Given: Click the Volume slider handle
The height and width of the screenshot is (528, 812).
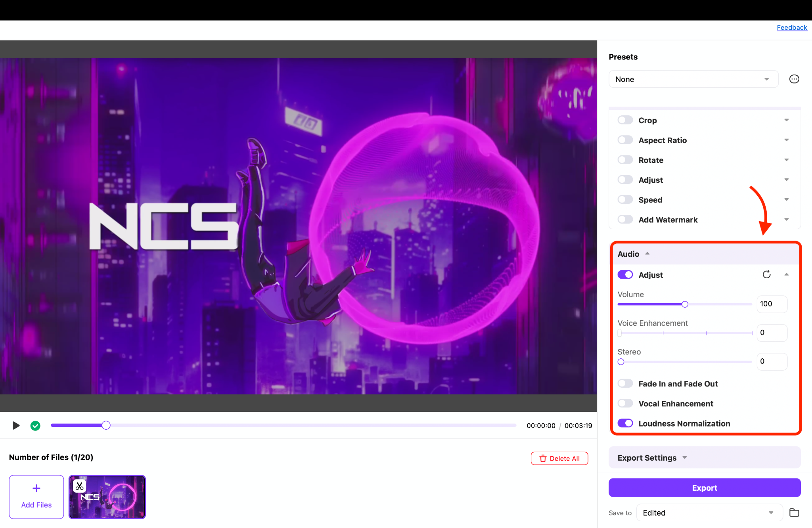Looking at the screenshot, I should [685, 304].
